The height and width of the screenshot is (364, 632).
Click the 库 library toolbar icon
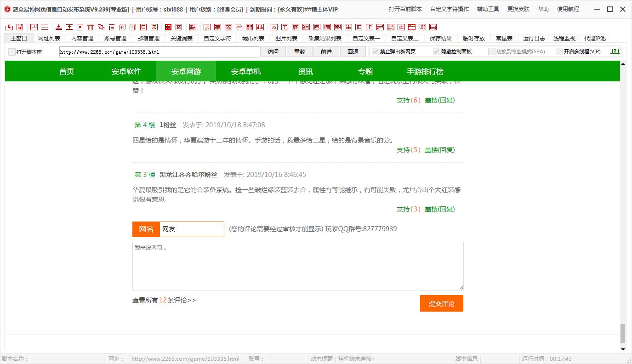(x=401, y=27)
